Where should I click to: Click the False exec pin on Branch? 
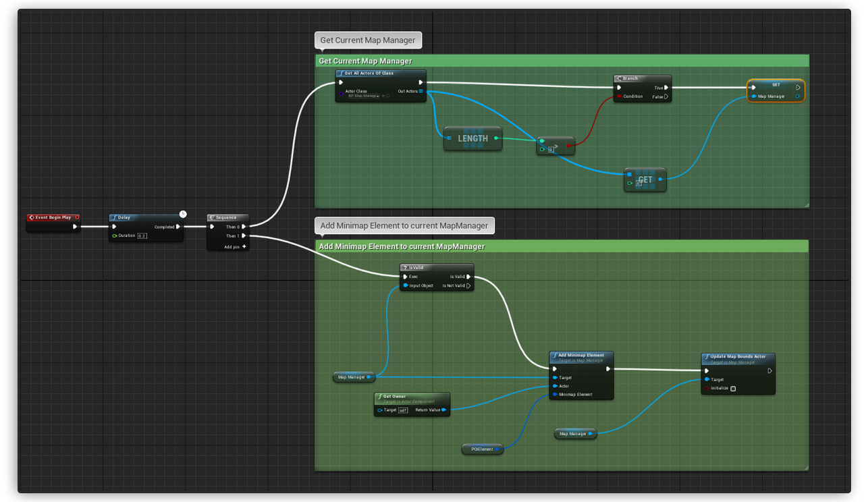(x=666, y=96)
